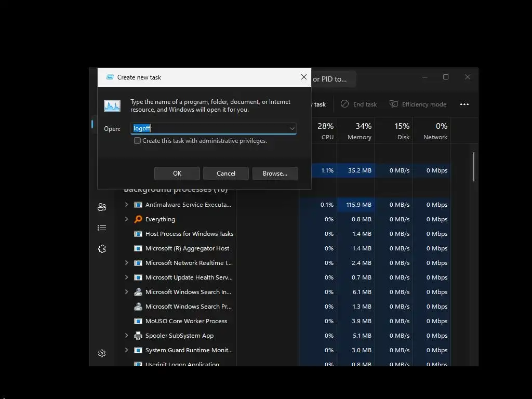The image size is (532, 399).
Task: Expand the Microsoft Update Health Service row
Action: pyautogui.click(x=127, y=277)
